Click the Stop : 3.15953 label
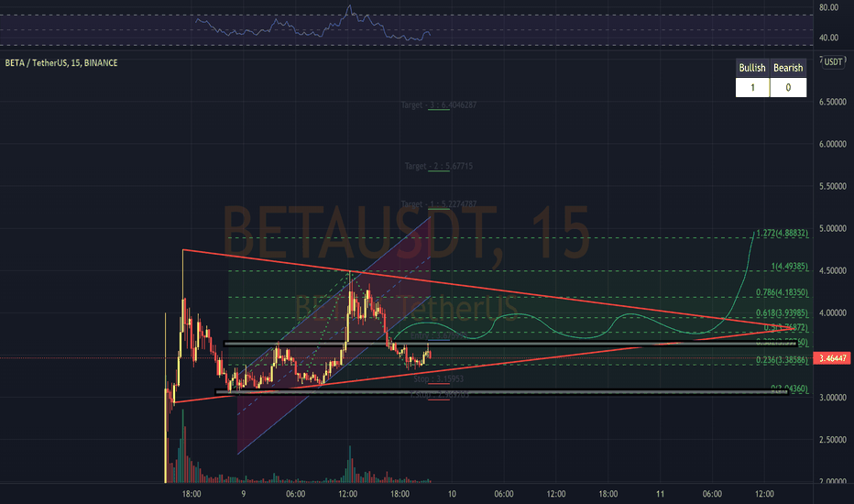 pos(438,378)
